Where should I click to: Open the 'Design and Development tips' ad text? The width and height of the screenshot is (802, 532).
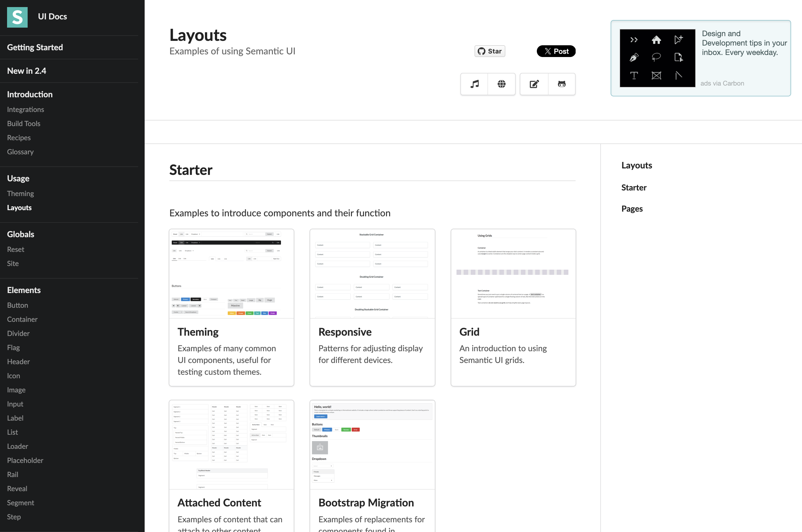(744, 43)
